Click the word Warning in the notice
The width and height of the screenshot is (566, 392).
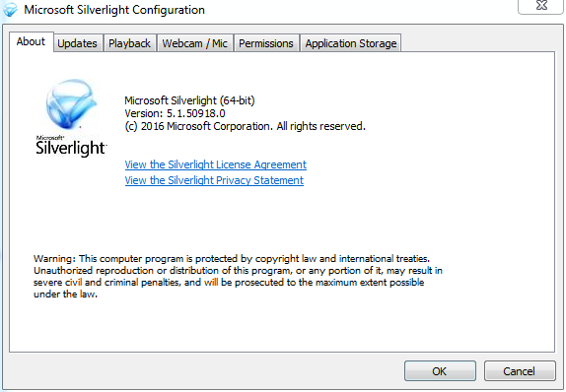pos(54,259)
